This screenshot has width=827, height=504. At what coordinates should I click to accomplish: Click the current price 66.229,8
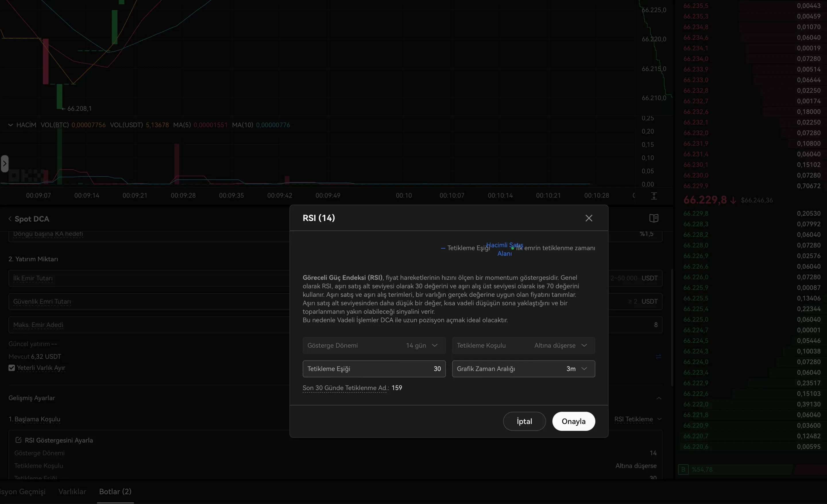(x=705, y=200)
